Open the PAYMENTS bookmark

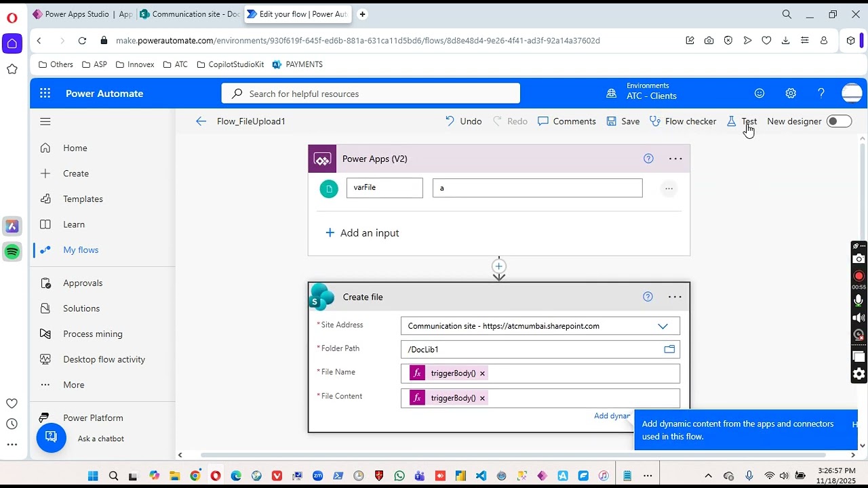[x=297, y=64]
